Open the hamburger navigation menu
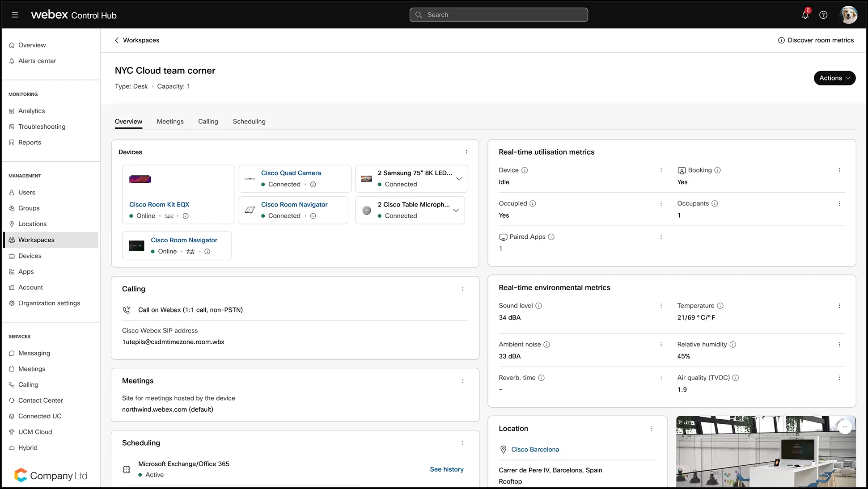 (x=15, y=15)
